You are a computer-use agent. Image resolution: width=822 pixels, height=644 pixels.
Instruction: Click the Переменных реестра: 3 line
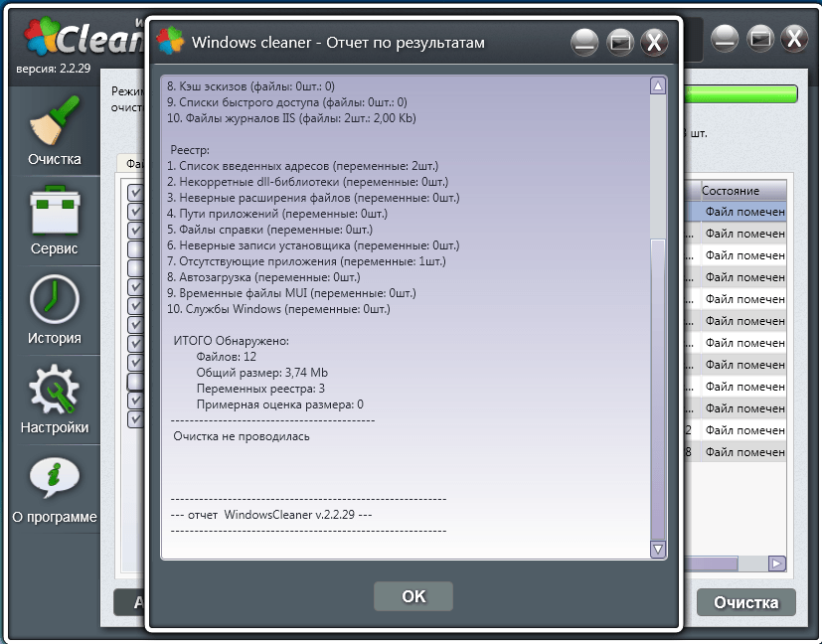point(260,389)
